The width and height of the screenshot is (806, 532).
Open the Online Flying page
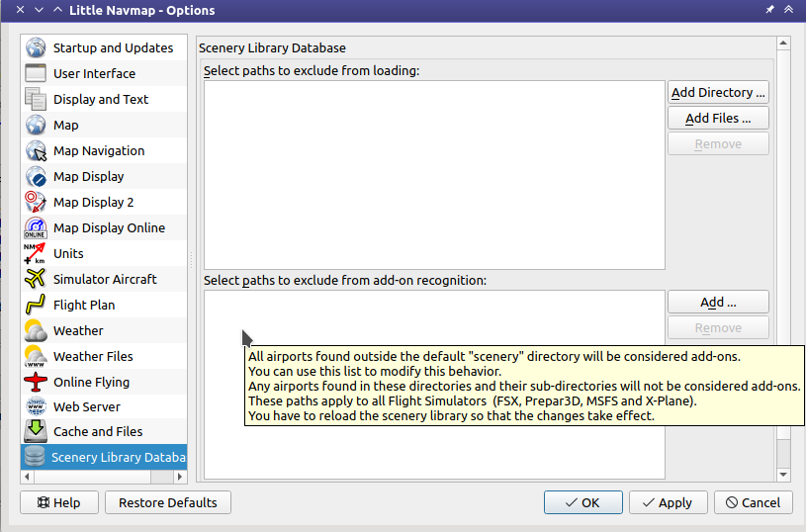pyautogui.click(x=105, y=382)
